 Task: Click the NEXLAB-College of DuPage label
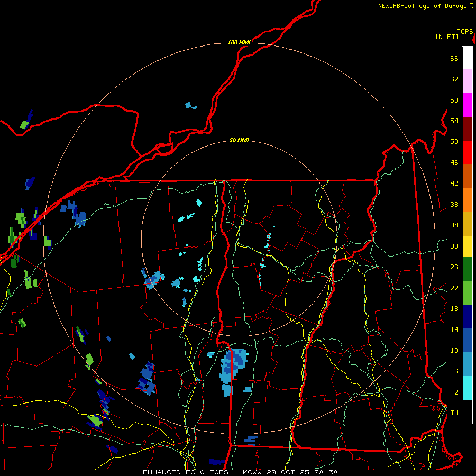coord(422,6)
